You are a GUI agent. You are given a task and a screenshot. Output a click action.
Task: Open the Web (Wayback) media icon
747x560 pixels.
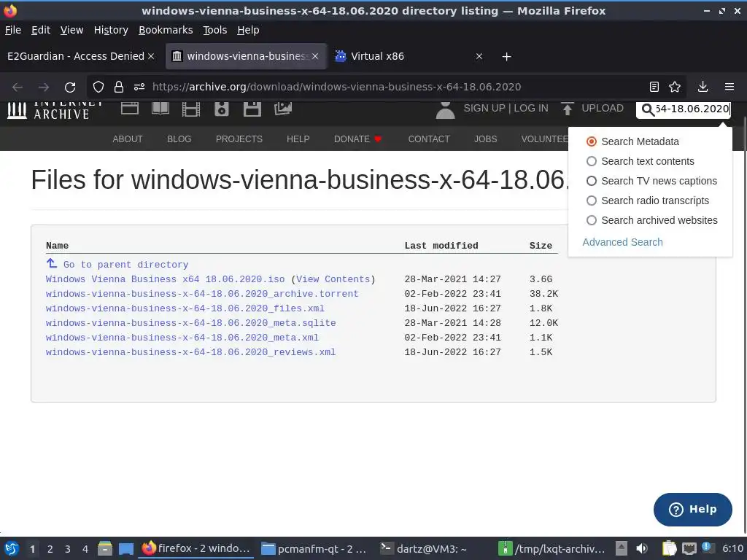click(x=130, y=109)
